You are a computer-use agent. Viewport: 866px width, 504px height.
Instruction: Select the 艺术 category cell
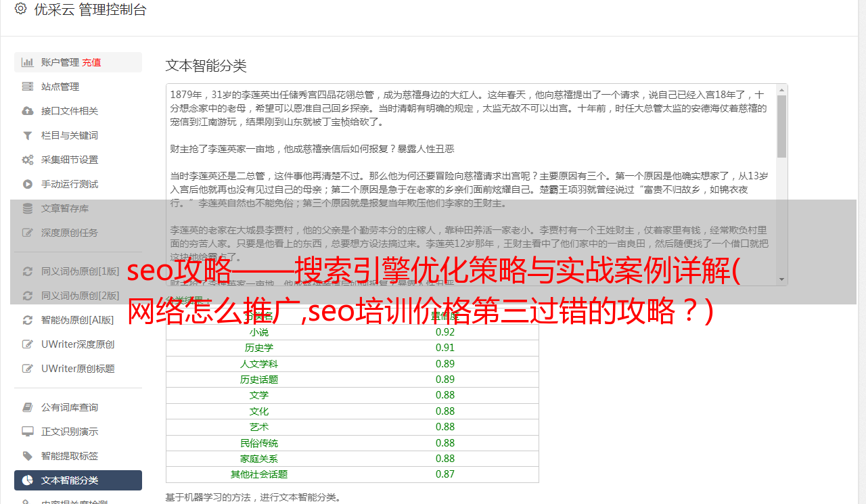point(259,427)
